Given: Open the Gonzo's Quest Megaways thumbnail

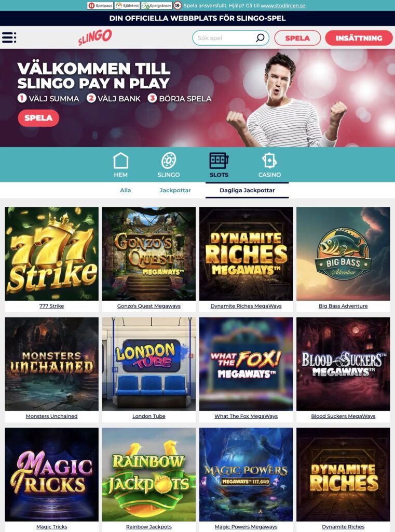Looking at the screenshot, I should pos(149,254).
